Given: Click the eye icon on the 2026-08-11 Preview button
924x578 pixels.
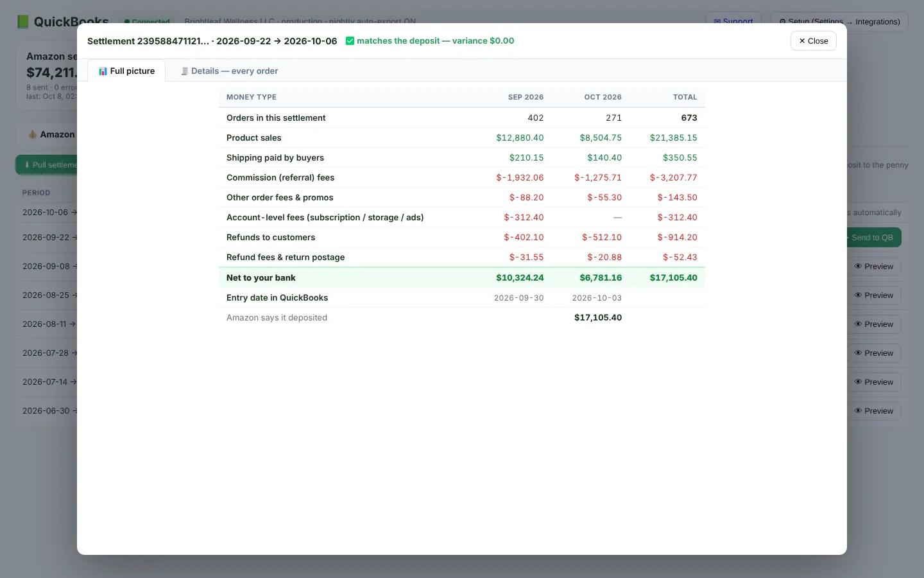Looking at the screenshot, I should (858, 324).
